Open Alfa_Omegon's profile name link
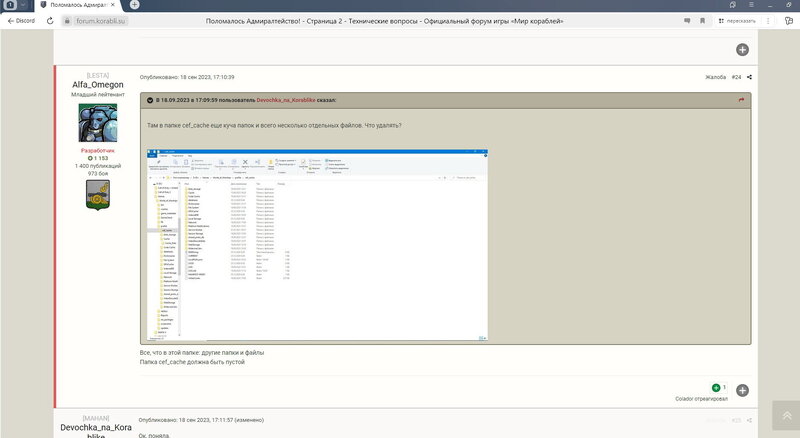800x438 pixels. (x=97, y=85)
